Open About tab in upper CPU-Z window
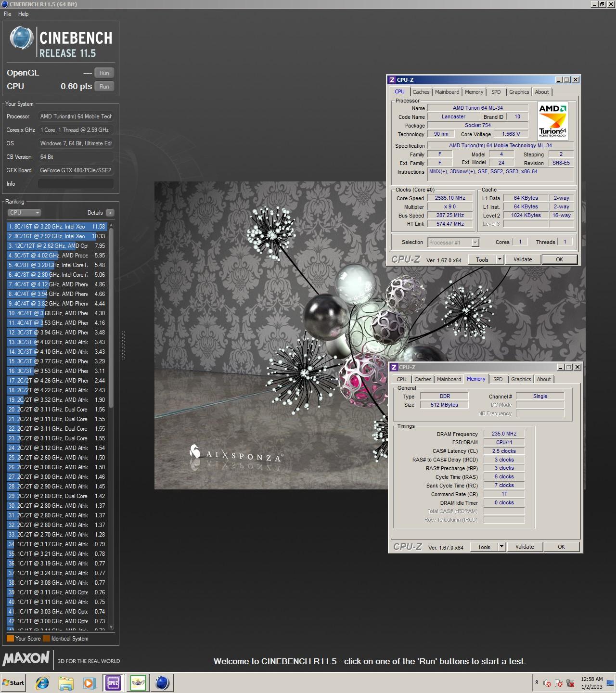Screen dimensions: 616x693 click(542, 92)
